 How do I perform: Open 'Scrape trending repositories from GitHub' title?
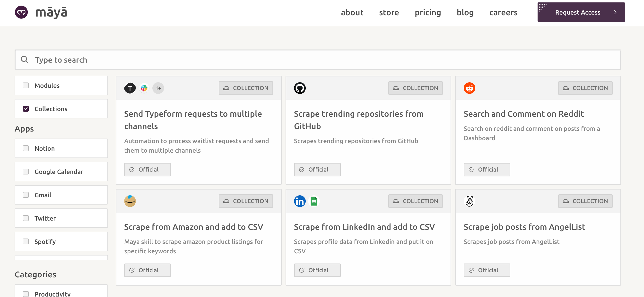358,120
